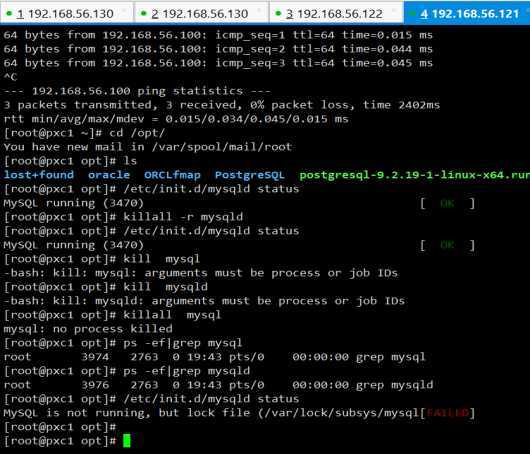530x454 pixels.
Task: Click green status dot on tab 3
Action: tap(278, 13)
